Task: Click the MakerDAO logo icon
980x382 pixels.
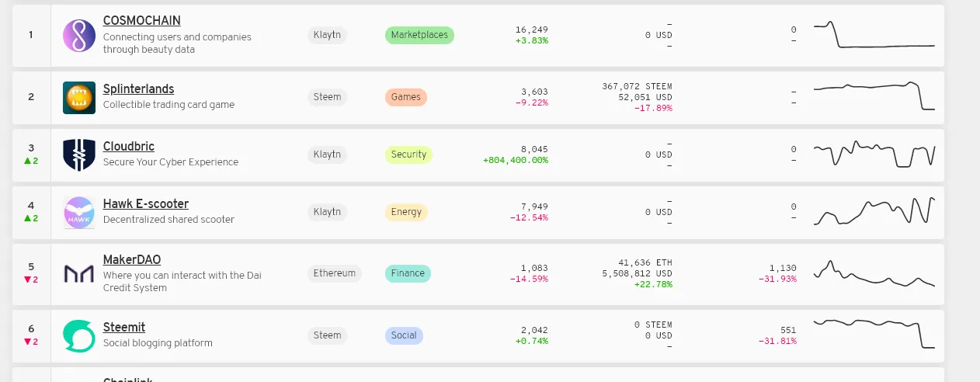Action: click(79, 273)
